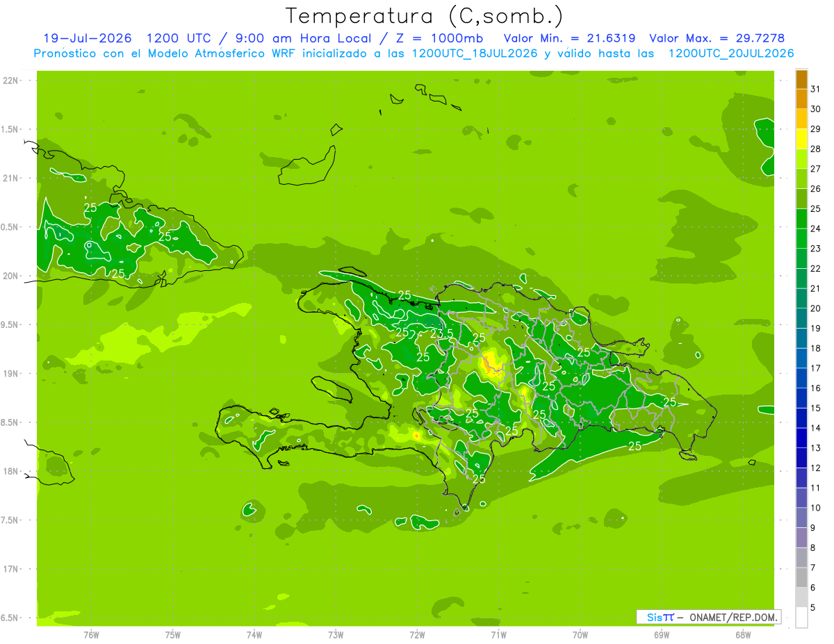Image resolution: width=834 pixels, height=644 pixels.
Task: Pick the dark blue legend swatch between 13 and 14
Action: 801,438
